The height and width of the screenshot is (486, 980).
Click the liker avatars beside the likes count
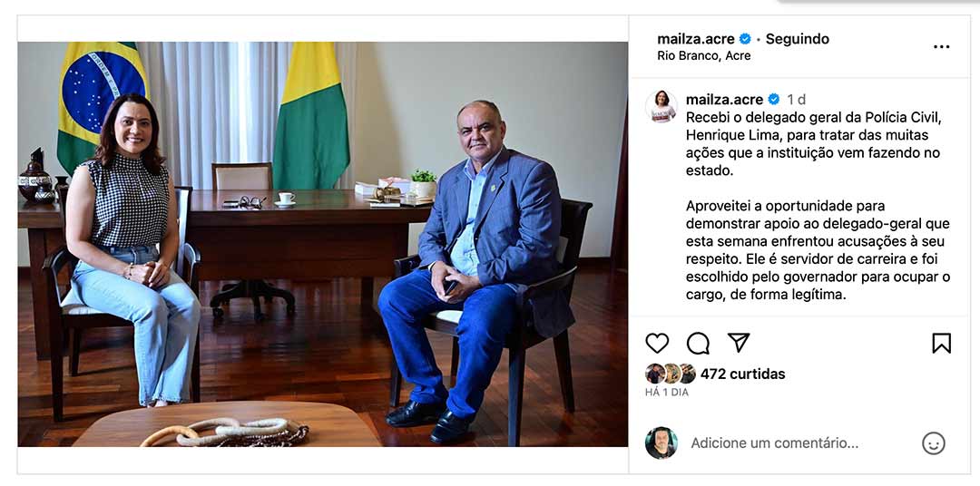(670, 374)
